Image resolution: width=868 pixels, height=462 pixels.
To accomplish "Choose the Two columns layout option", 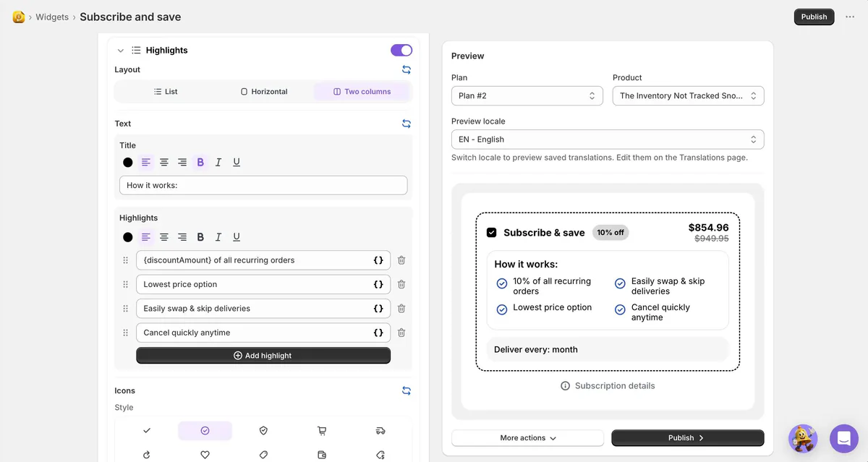I will [x=362, y=92].
